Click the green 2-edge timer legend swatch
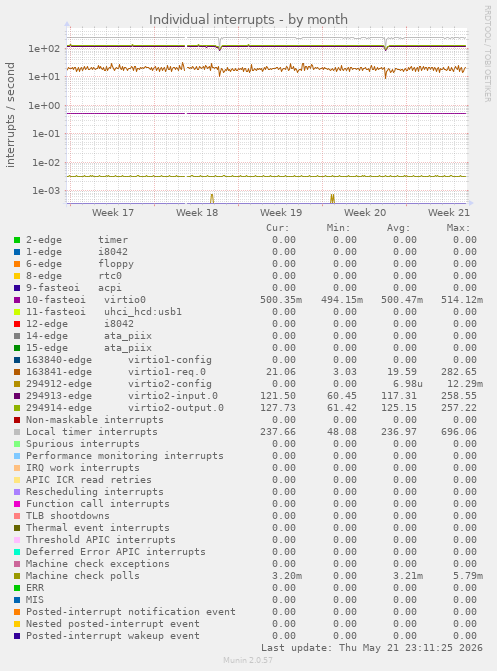497x671 pixels. point(17,240)
